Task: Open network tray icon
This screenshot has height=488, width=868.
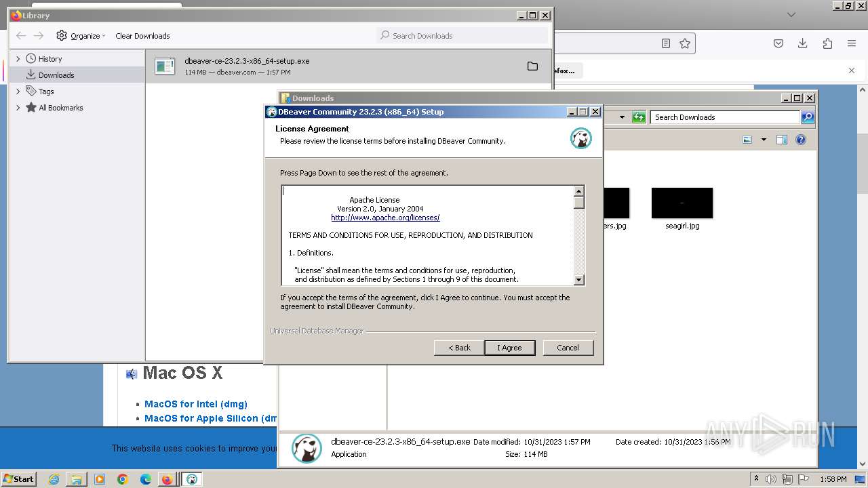Action: coord(787,479)
